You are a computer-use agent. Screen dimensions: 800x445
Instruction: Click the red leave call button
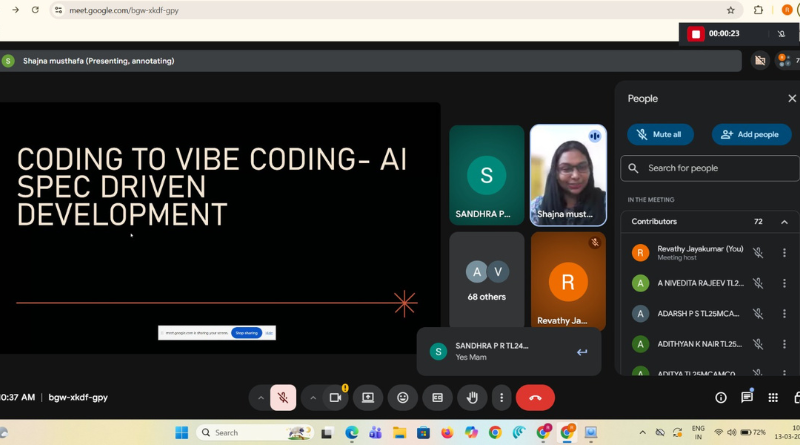pos(535,397)
